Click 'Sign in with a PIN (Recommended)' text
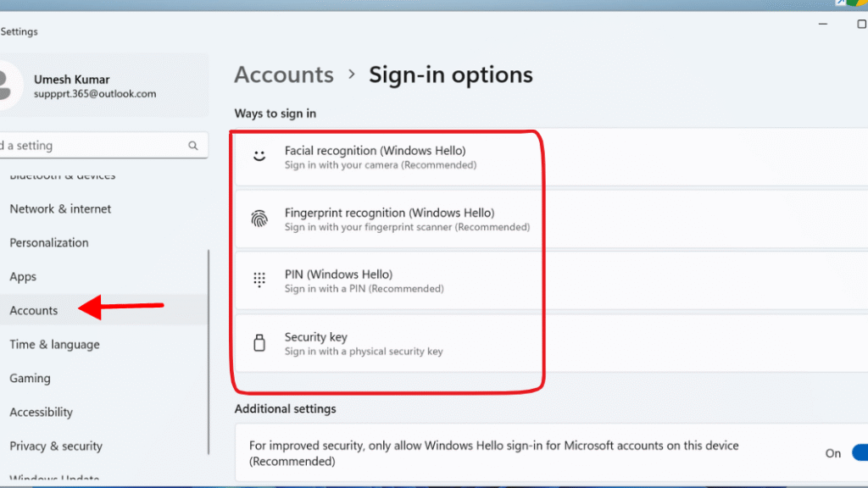The height and width of the screenshot is (488, 868). point(364,289)
